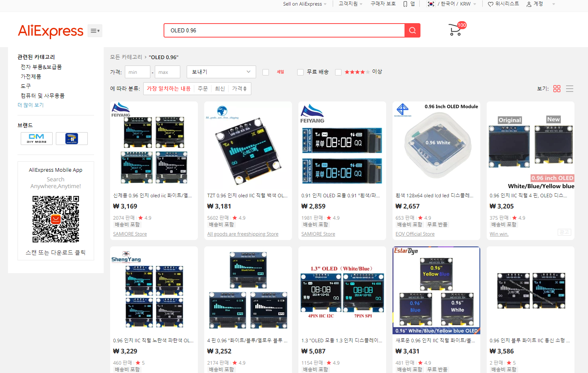Select 전자 부품&보급품 category
This screenshot has width=588, height=373.
coord(41,67)
